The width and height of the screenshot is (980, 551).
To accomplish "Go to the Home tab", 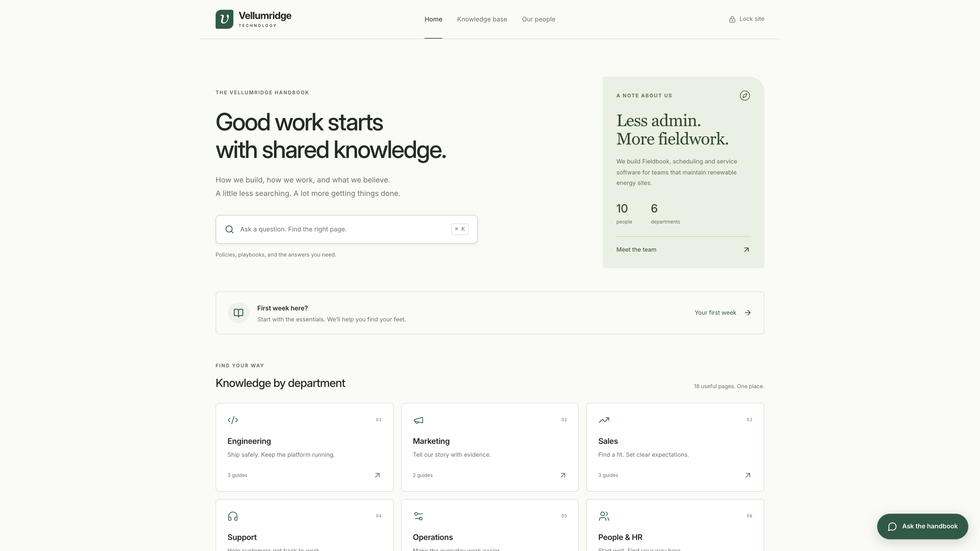I will (x=433, y=19).
